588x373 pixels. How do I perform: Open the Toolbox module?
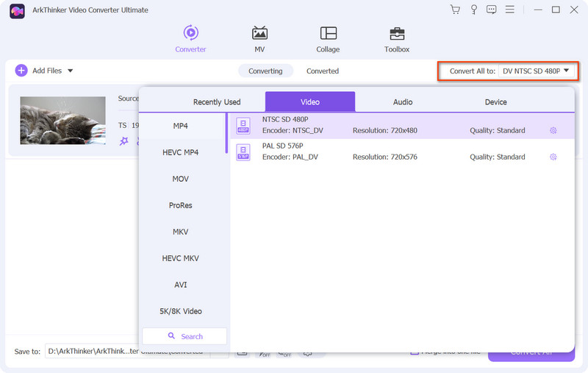point(397,40)
